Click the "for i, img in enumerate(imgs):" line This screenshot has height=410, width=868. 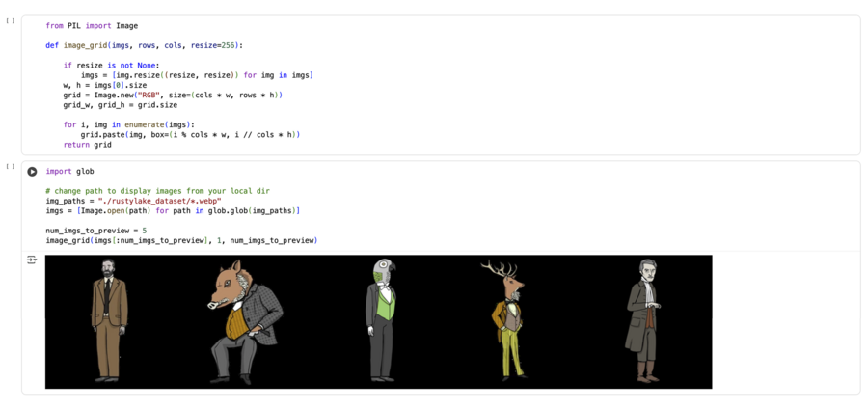pos(129,125)
